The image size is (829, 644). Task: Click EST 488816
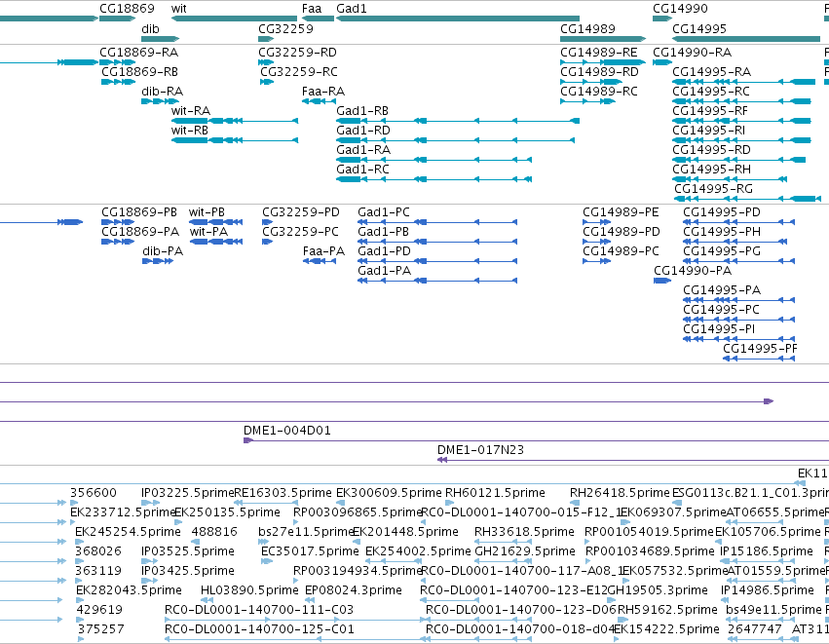pos(214,532)
